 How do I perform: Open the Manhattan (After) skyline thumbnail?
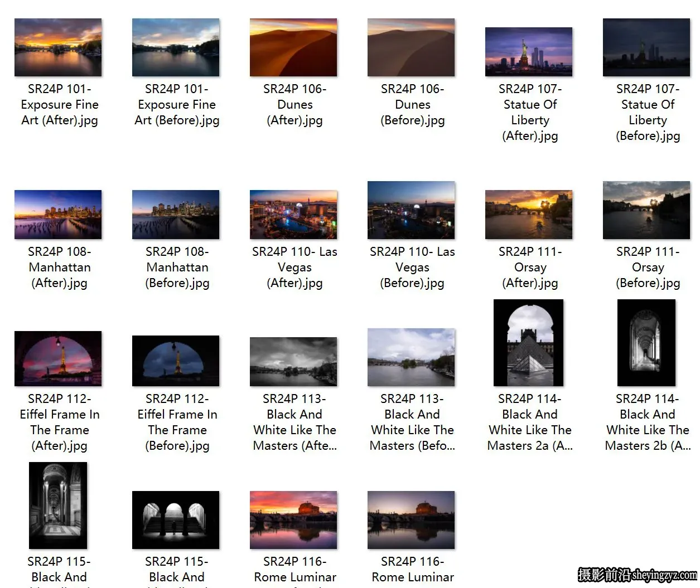(x=58, y=215)
